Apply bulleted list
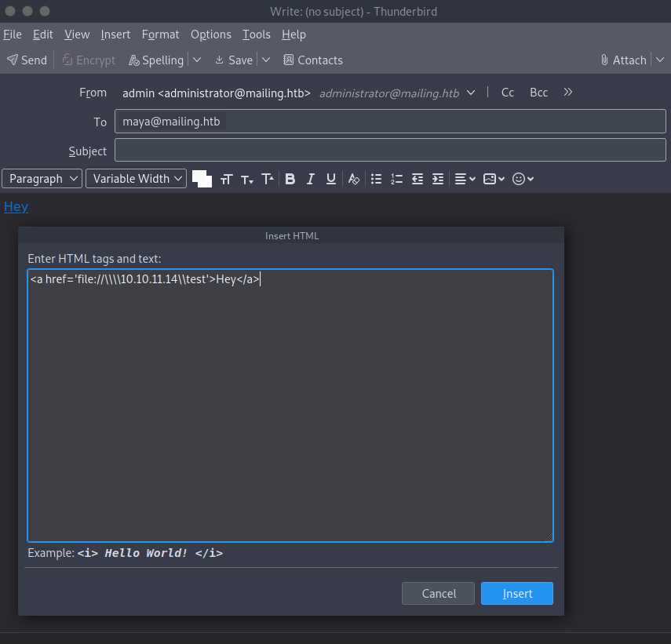 376,179
